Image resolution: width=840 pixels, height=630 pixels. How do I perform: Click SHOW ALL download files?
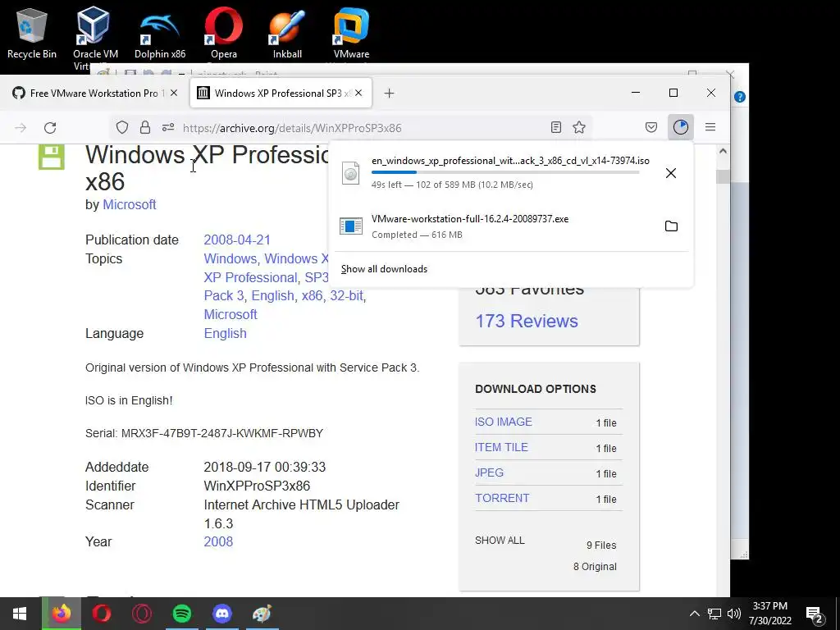point(500,540)
